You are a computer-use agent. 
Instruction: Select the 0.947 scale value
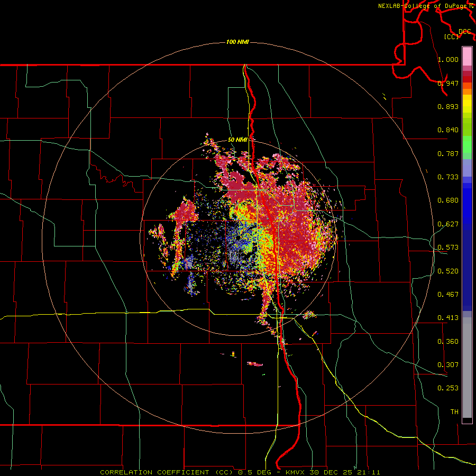tap(448, 83)
